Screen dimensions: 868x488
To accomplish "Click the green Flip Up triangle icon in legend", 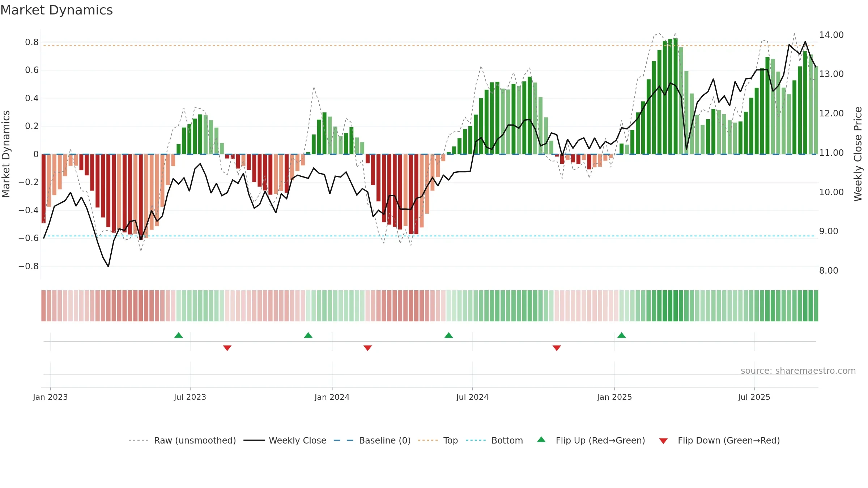I will [541, 440].
